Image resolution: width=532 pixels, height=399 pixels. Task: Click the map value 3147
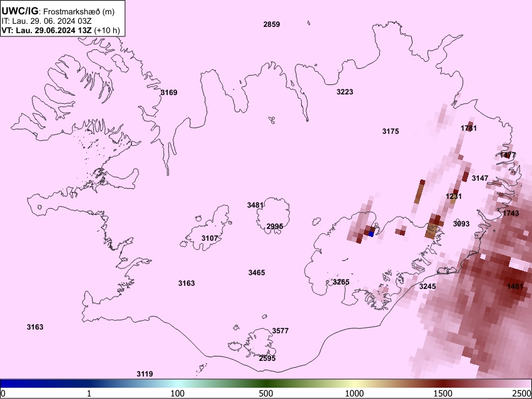480,178
